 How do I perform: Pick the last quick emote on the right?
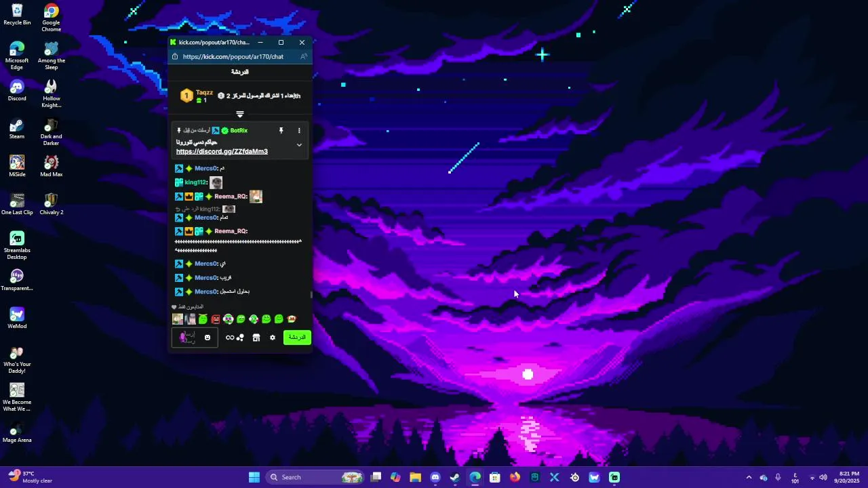tap(292, 319)
